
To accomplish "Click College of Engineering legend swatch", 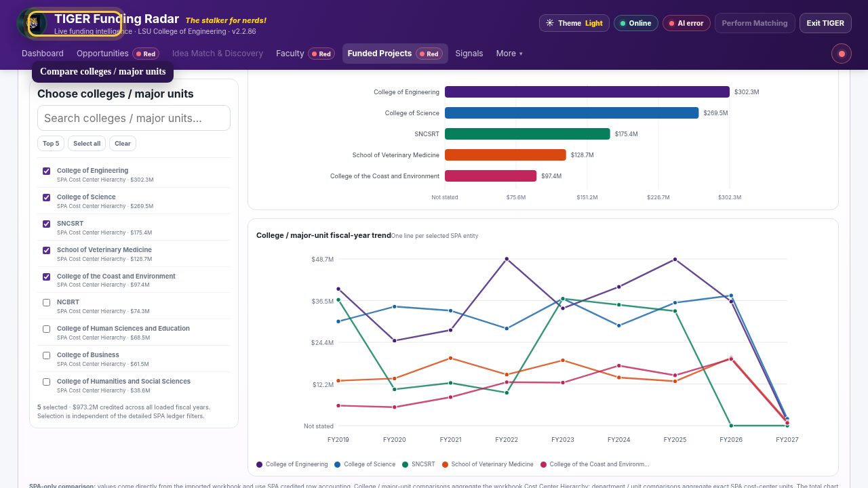I will [x=260, y=465].
